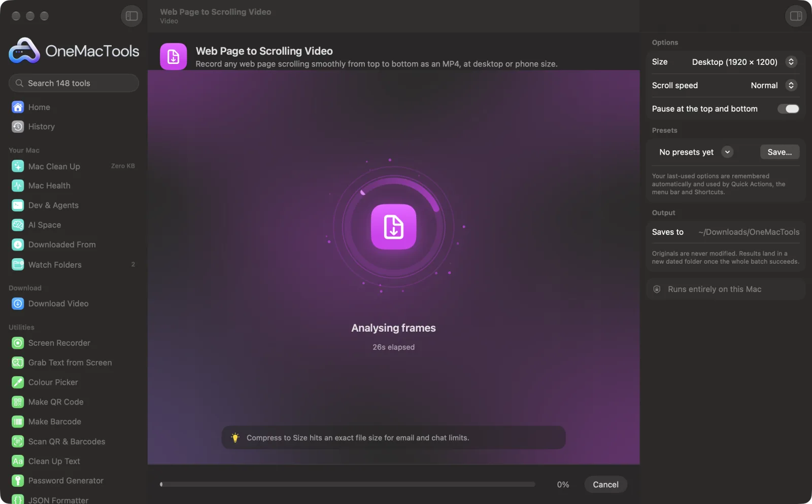Viewport: 812px width, 504px height.
Task: Open the Dev & Agents icon
Action: point(18,205)
